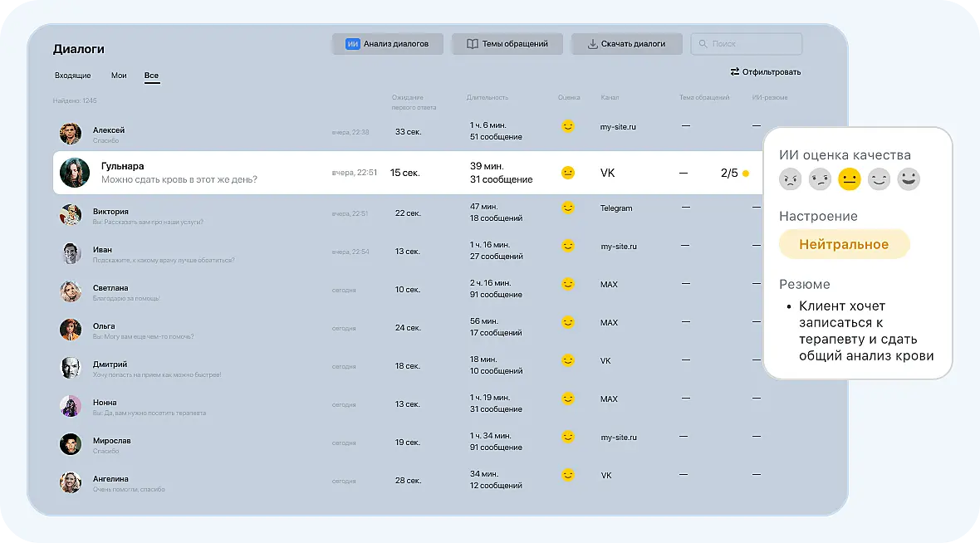Pick the neutral yellow face quality rating
The width and height of the screenshot is (980, 543).
[850, 179]
